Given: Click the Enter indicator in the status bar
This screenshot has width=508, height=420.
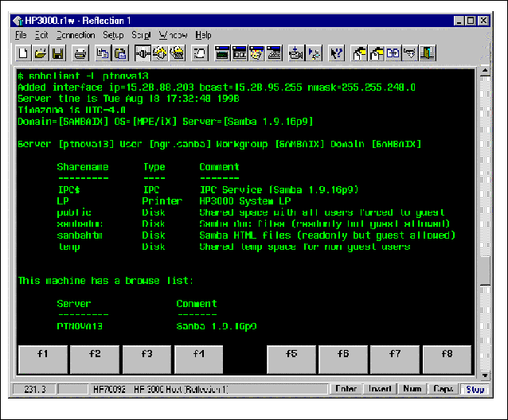Looking at the screenshot, I should (346, 389).
